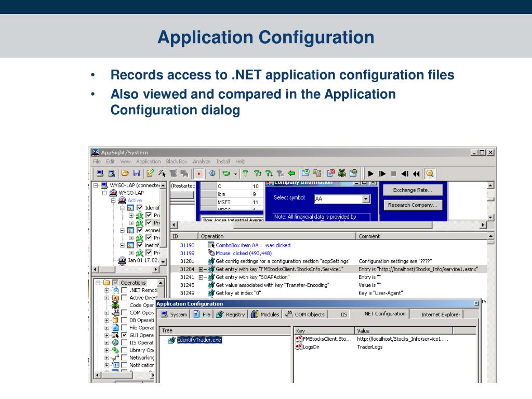Click the Play button in the toolbar

(370, 174)
